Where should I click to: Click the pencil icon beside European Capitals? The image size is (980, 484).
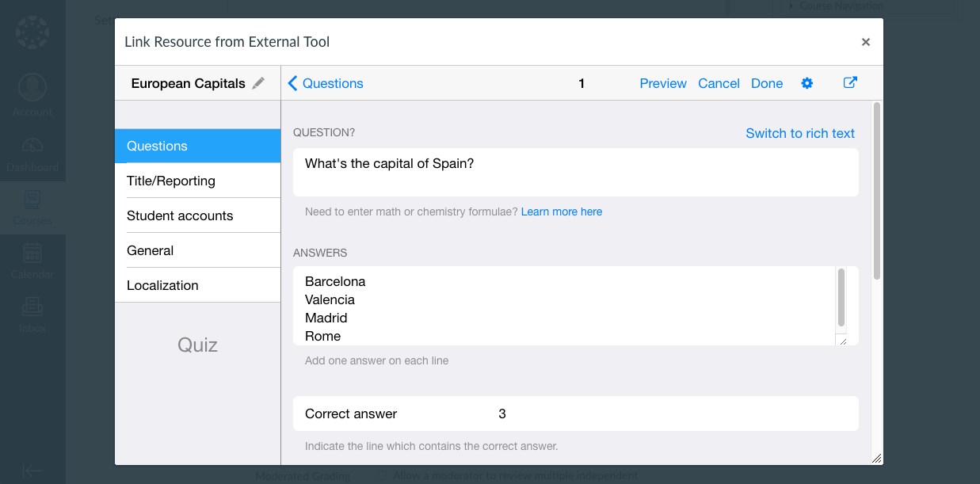(x=258, y=83)
